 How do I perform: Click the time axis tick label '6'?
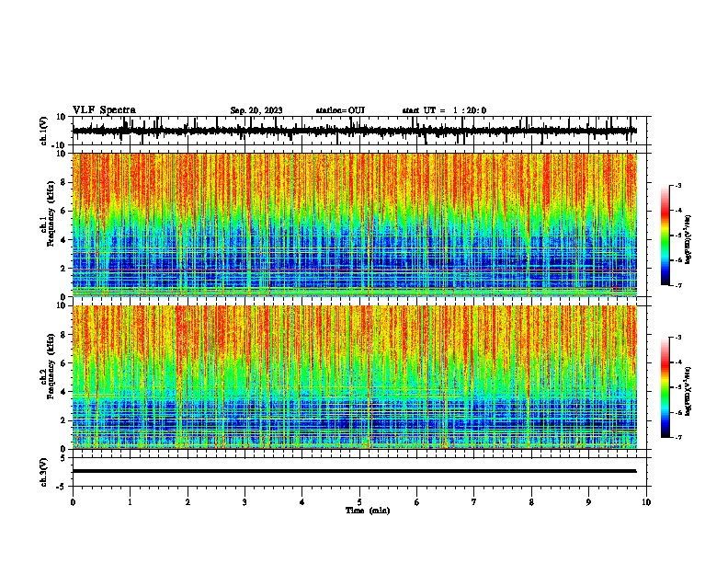coord(417,502)
